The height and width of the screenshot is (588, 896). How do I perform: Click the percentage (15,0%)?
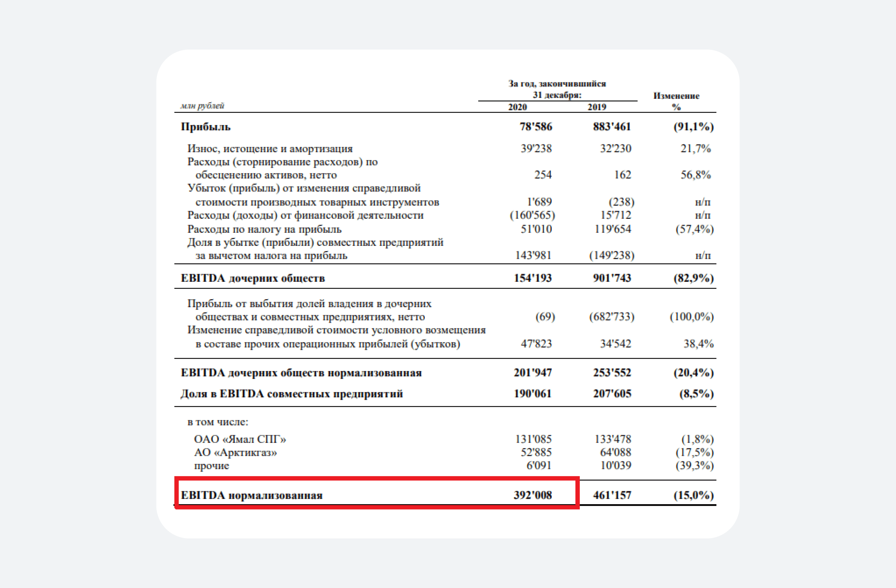pos(694,495)
